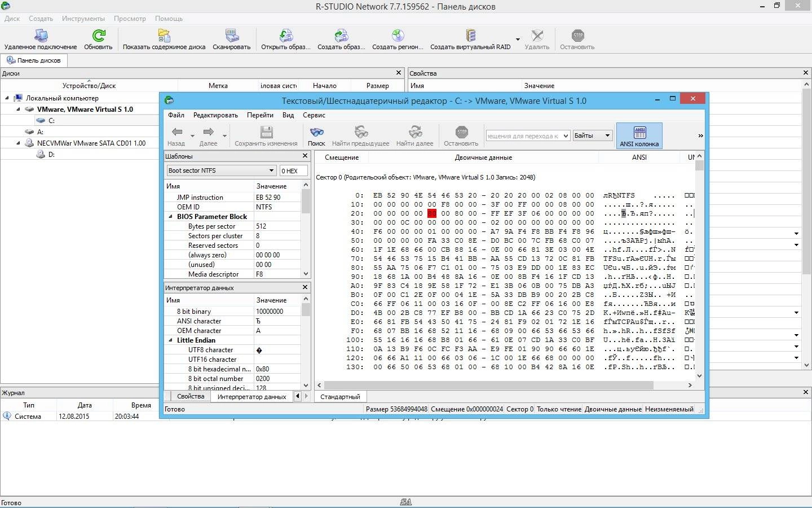The width and height of the screenshot is (812, 508).
Task: Open the File (Файл) menu in hex editor
Action: click(176, 115)
